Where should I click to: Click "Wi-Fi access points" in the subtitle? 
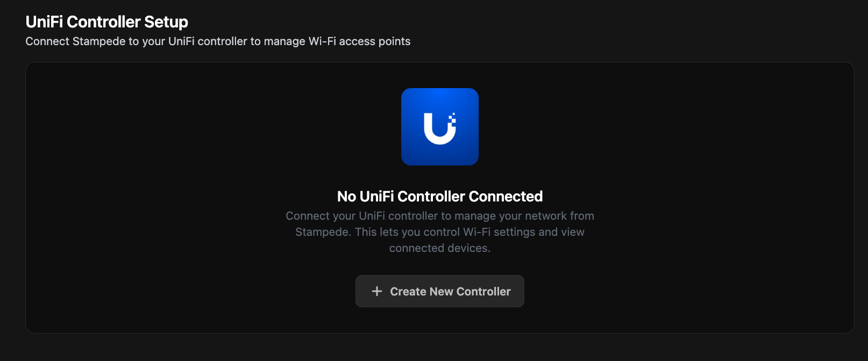359,41
